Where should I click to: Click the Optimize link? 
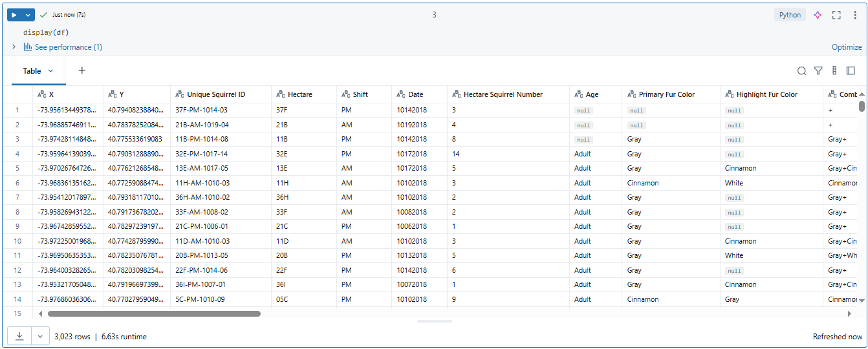846,47
